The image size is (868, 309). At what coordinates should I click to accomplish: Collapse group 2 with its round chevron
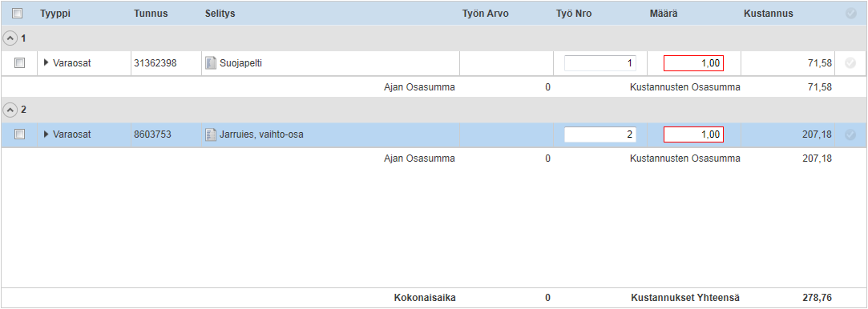tap(10, 110)
